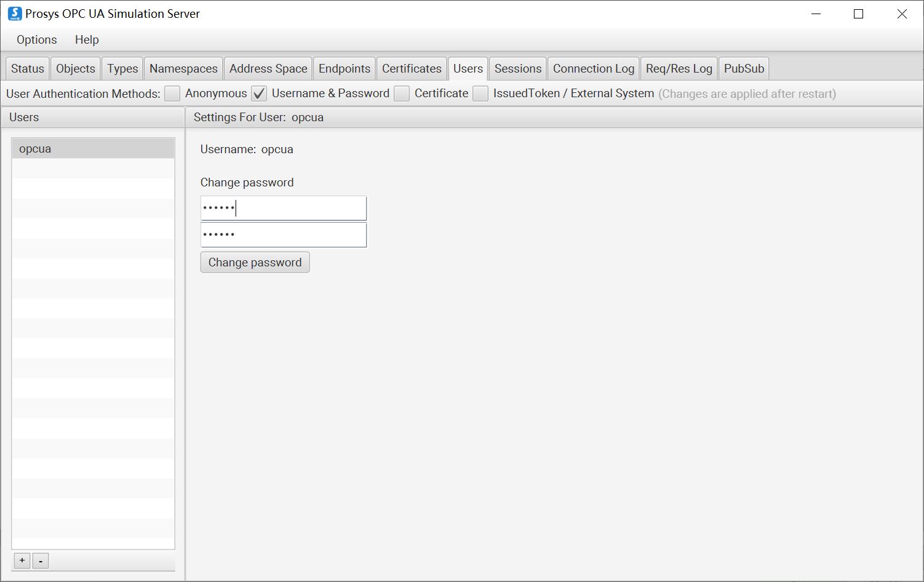Enable IssuedToken / External System authentication

[x=480, y=93]
